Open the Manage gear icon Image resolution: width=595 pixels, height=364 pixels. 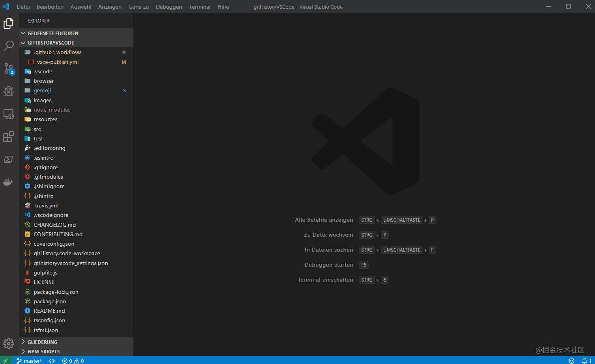tap(8, 343)
